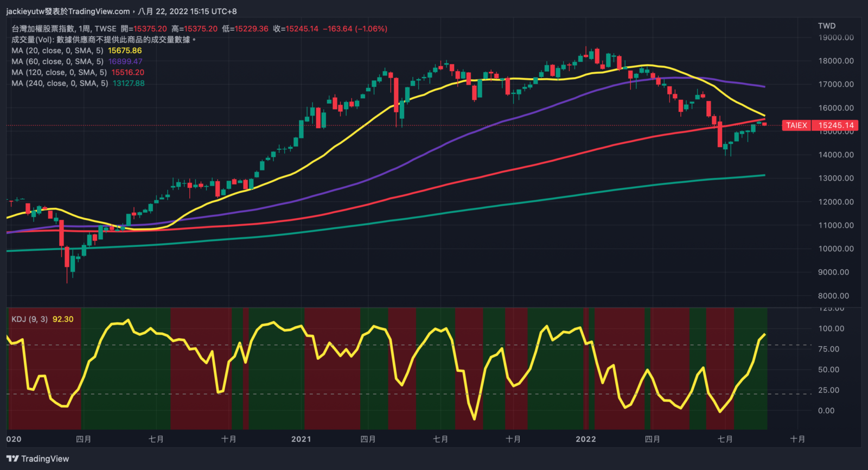Click the 2021 label on time axis
The width and height of the screenshot is (868, 470).
pyautogui.click(x=301, y=439)
